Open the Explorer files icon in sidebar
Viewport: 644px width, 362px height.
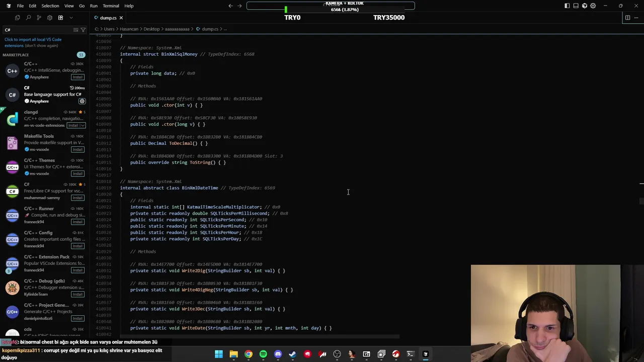18,18
